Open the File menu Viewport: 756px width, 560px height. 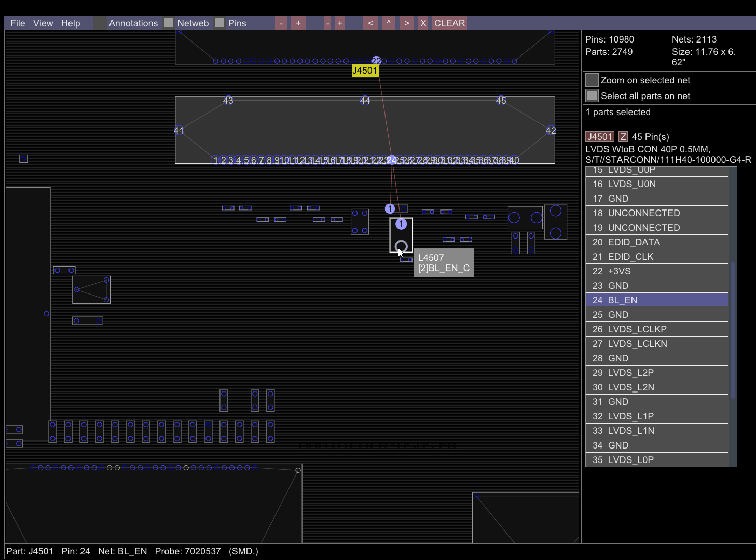[x=18, y=23]
